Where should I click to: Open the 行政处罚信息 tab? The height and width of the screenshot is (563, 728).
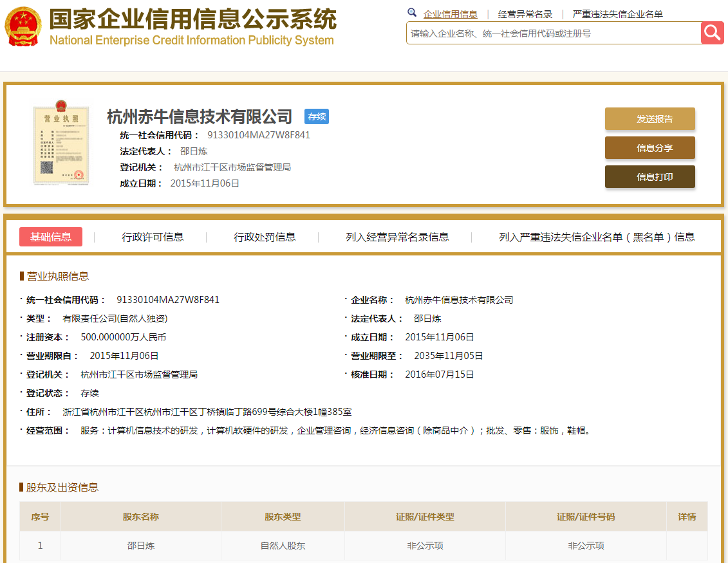click(265, 237)
